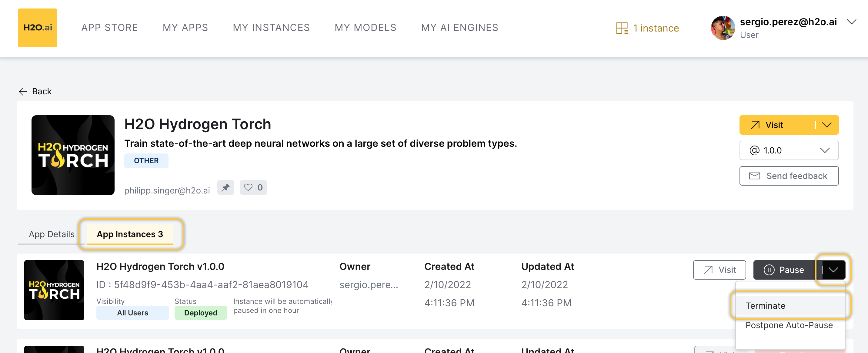Visit the first instance via outlined button
Image resolution: width=868 pixels, height=353 pixels.
click(x=719, y=270)
